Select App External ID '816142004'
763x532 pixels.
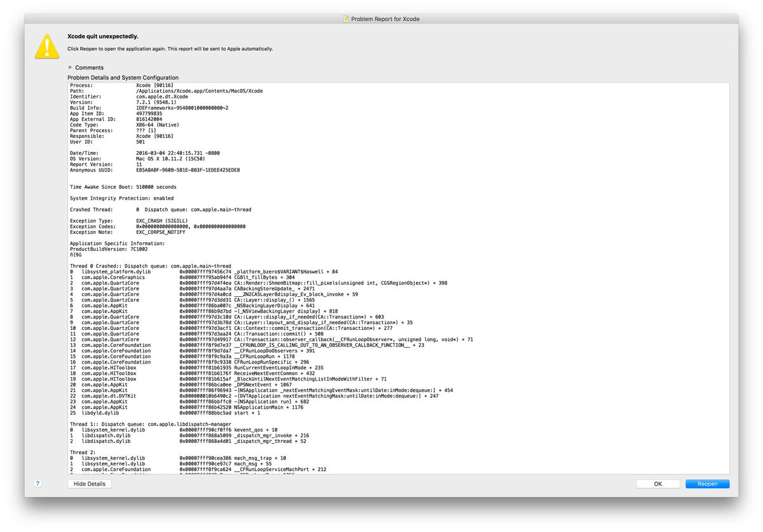(x=149, y=119)
